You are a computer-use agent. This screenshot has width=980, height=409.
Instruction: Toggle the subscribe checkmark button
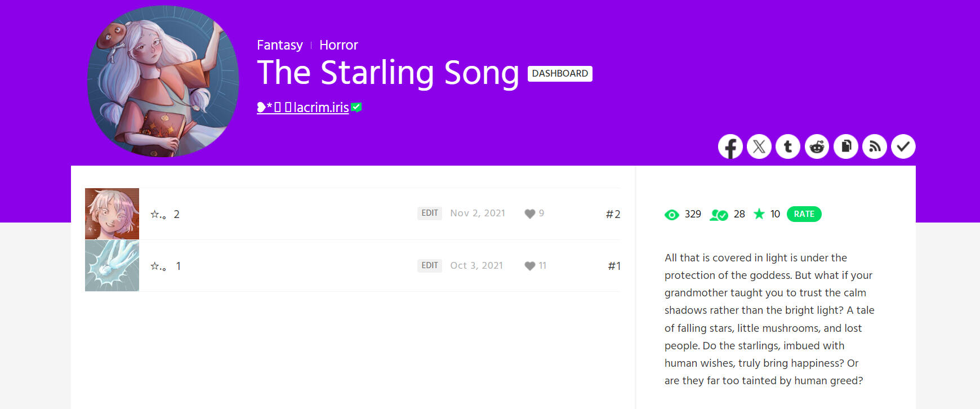click(x=903, y=146)
